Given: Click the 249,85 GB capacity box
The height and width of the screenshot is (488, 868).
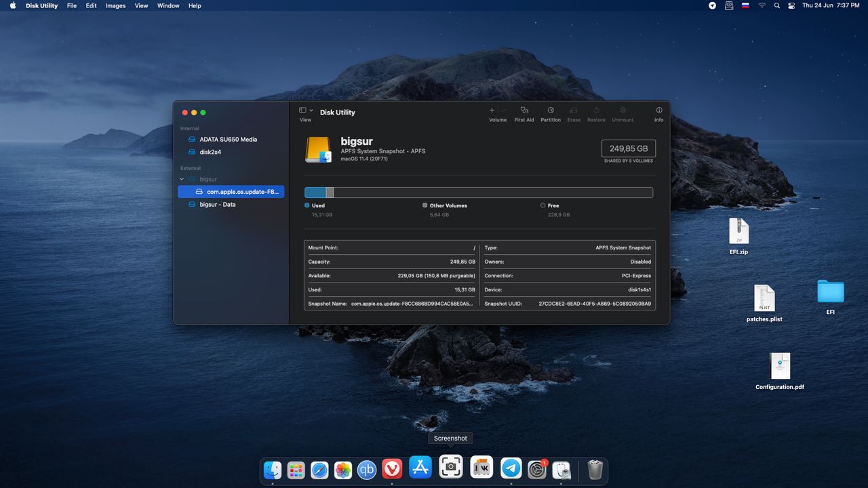Looking at the screenshot, I should (629, 148).
